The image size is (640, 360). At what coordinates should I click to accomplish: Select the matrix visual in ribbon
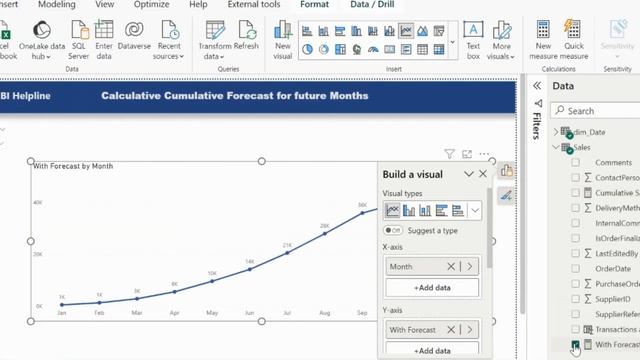click(x=439, y=49)
